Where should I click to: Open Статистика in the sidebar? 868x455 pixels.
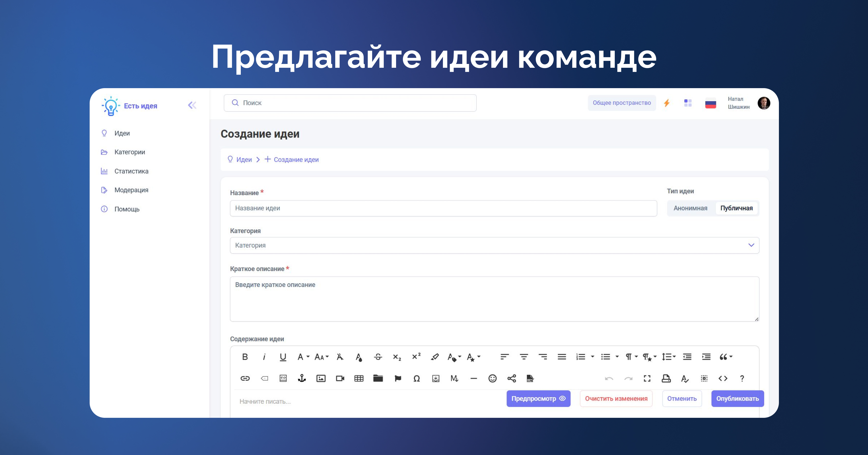point(131,171)
